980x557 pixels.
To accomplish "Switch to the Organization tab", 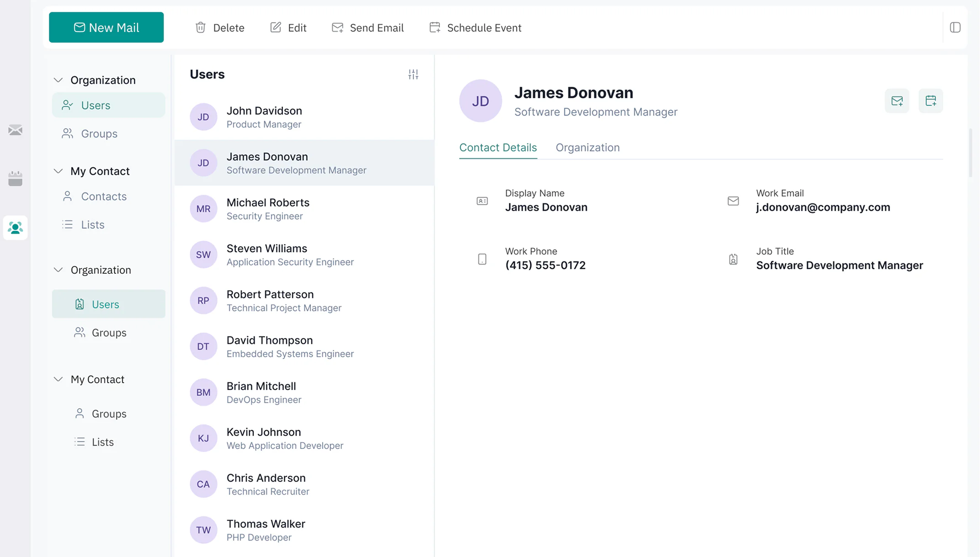I will 587,147.
